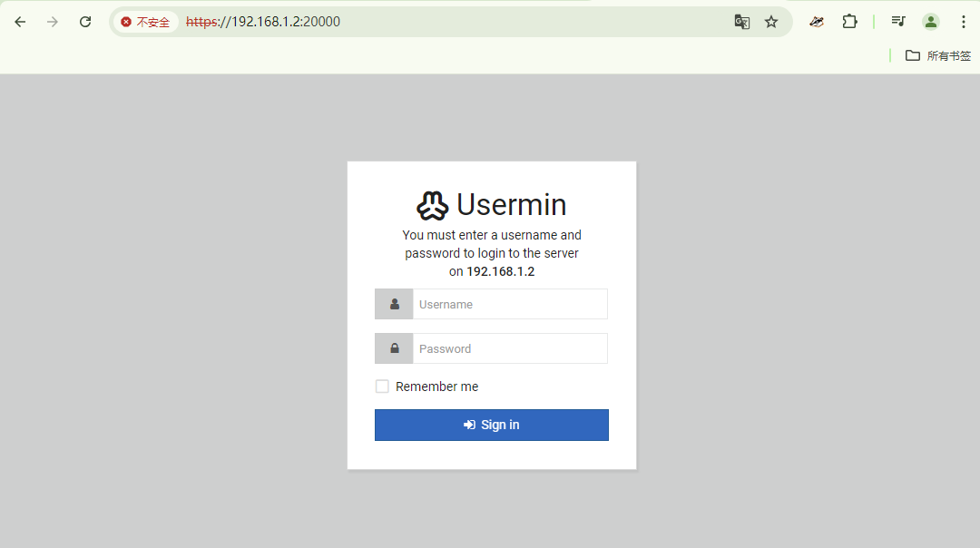Viewport: 980px width, 548px height.
Task: Enable the Remember me checkbox
Action: (382, 387)
